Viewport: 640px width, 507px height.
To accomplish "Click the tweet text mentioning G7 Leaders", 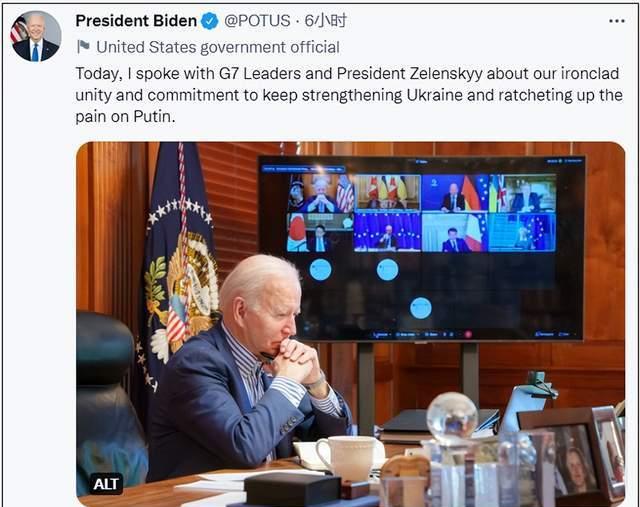I will (349, 95).
